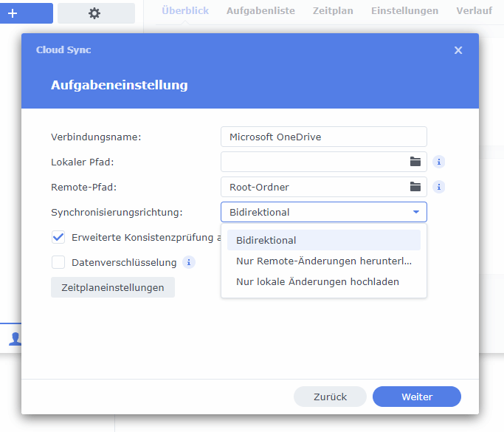Switch to the Überblick tab
The image size is (504, 432).
185,11
